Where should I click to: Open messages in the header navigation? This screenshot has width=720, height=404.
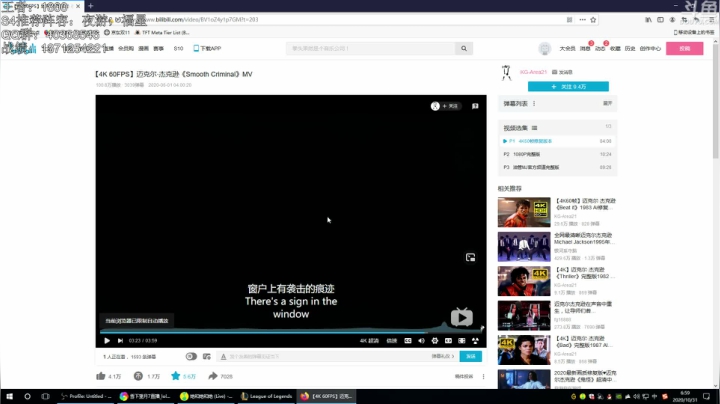pos(585,48)
